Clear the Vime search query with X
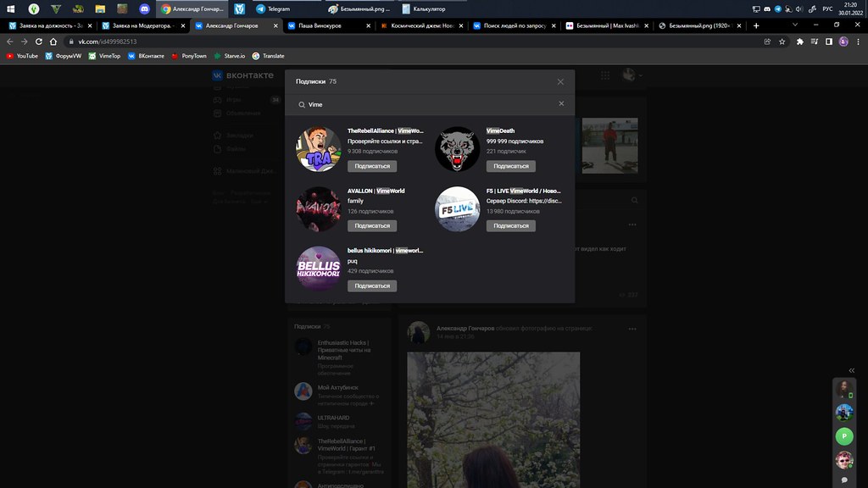Screen dimensions: 868x488 561,104
